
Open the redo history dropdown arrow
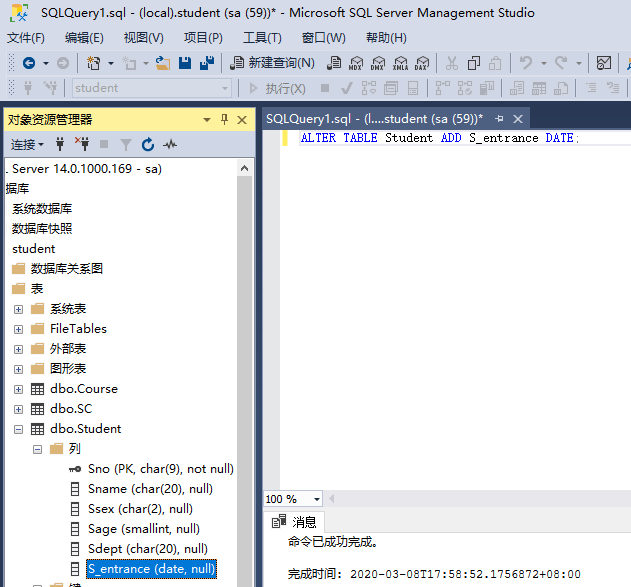pos(579,64)
